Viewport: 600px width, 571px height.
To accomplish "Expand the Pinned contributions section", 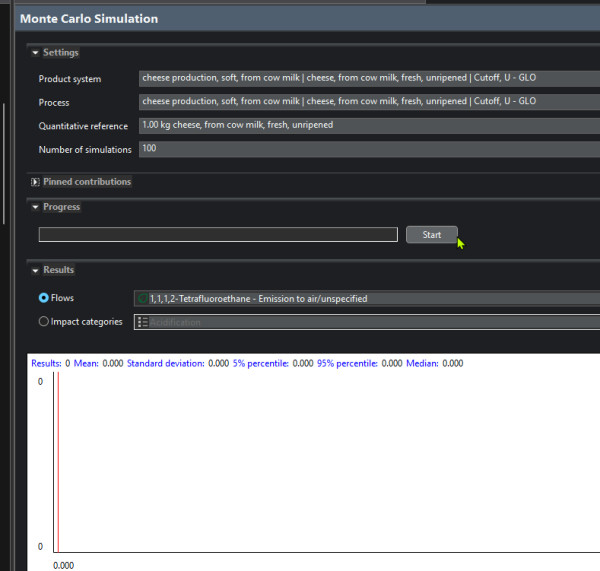I will click(36, 182).
